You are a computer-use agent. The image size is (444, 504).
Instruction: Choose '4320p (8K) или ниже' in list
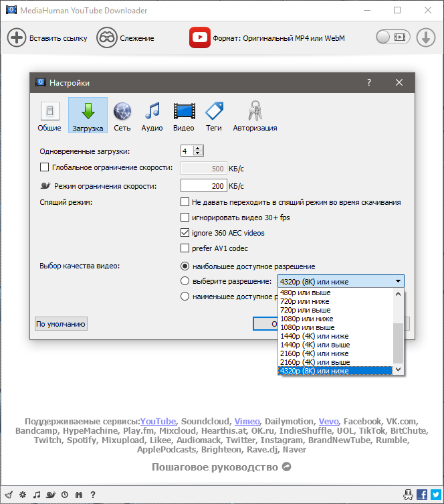pos(335,371)
